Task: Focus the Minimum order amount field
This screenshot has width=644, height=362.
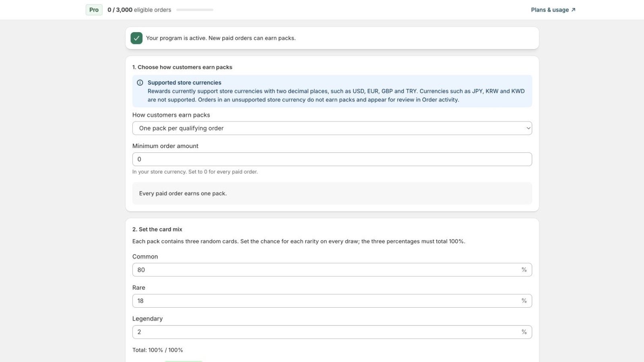Action: (332, 159)
